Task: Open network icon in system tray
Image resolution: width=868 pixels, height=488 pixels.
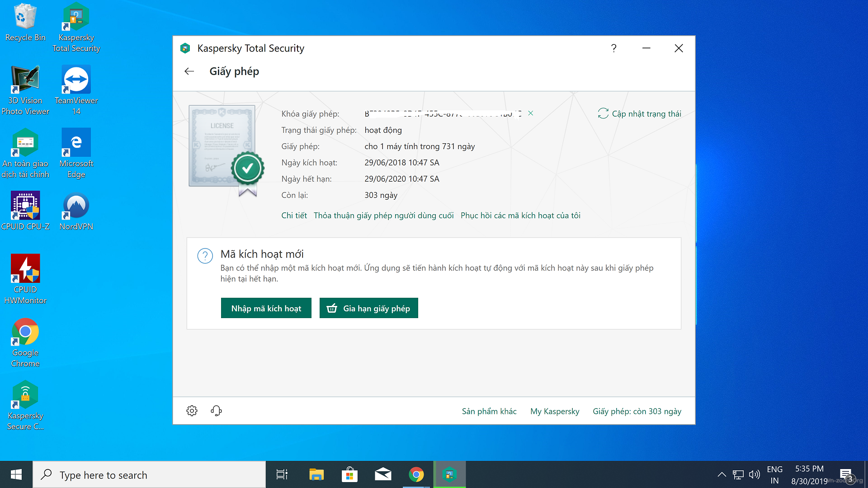Action: click(x=738, y=474)
